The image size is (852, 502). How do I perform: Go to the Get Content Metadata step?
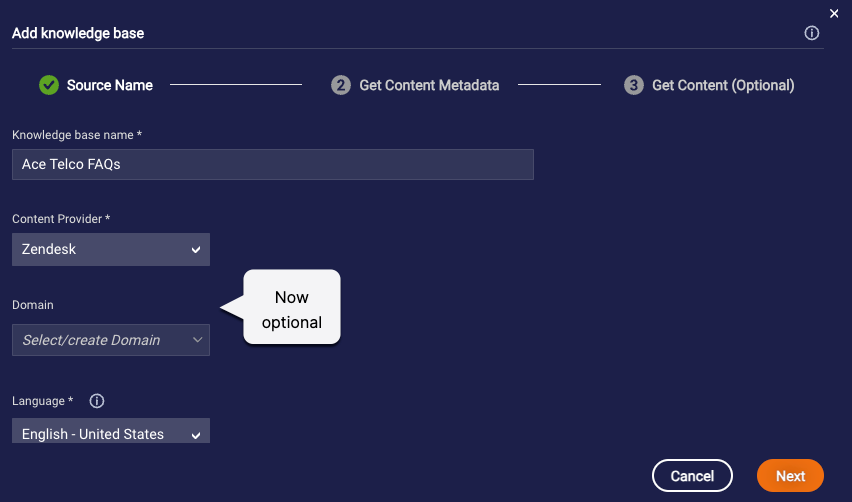429,85
